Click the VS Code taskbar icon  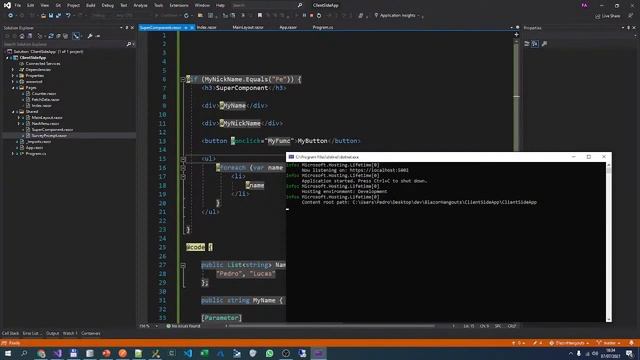(188, 353)
